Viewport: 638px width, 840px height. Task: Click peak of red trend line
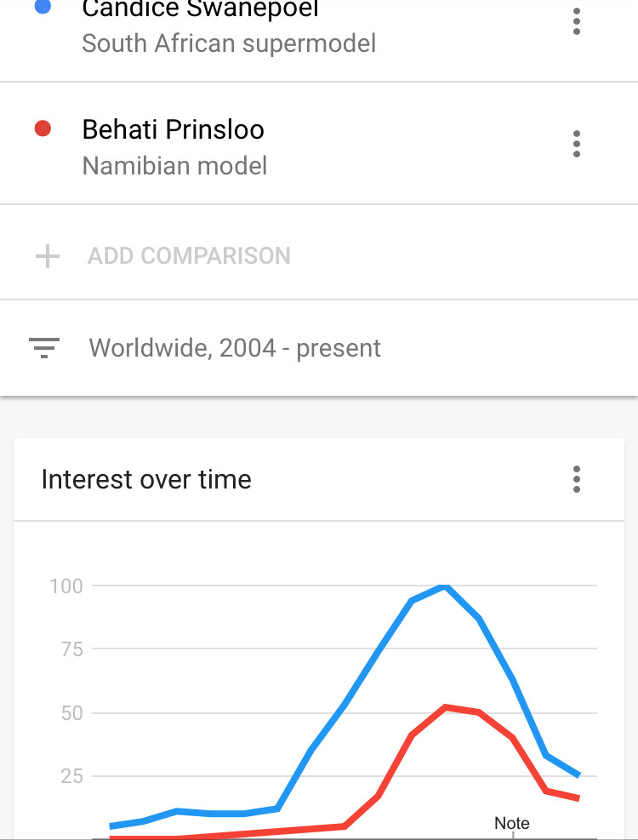[446, 708]
